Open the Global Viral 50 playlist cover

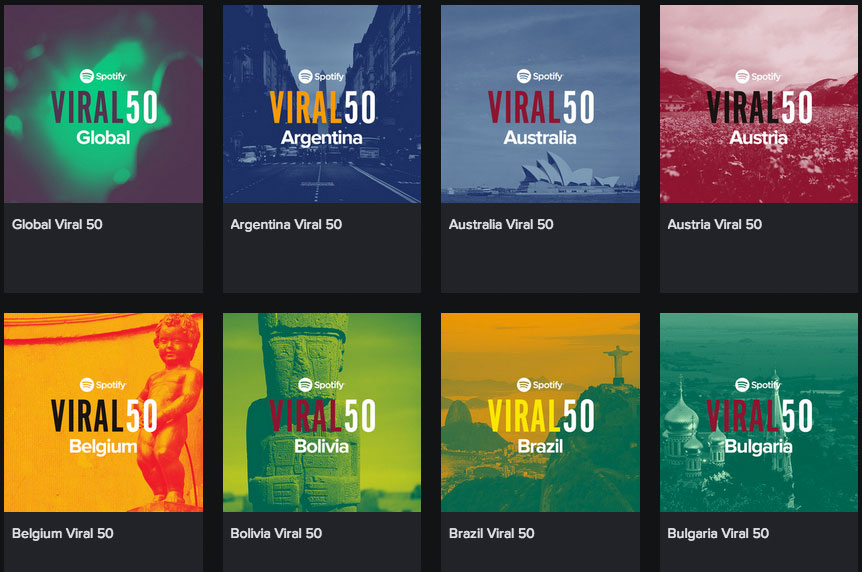[103, 104]
